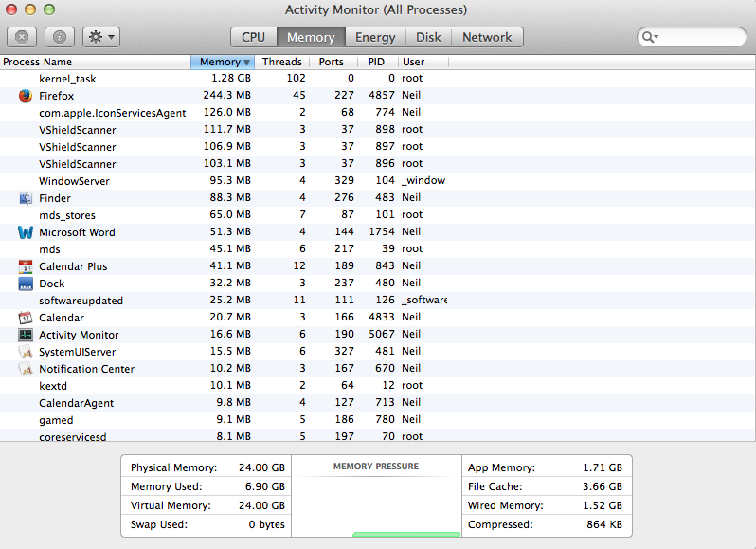Viewport: 756px width, 549px height.
Task: Click the Dock process icon
Action: pos(26,284)
